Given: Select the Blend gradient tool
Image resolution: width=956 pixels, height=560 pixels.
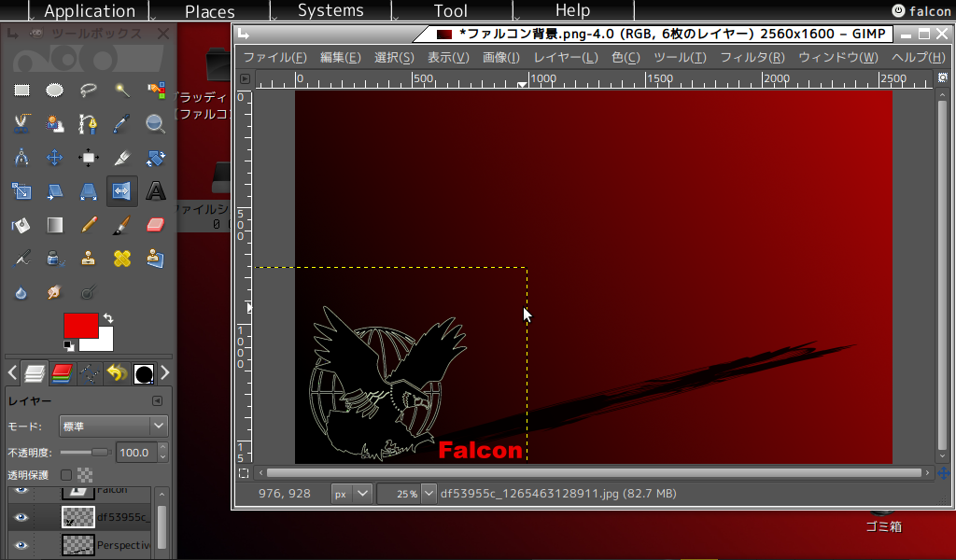Looking at the screenshot, I should coord(55,225).
